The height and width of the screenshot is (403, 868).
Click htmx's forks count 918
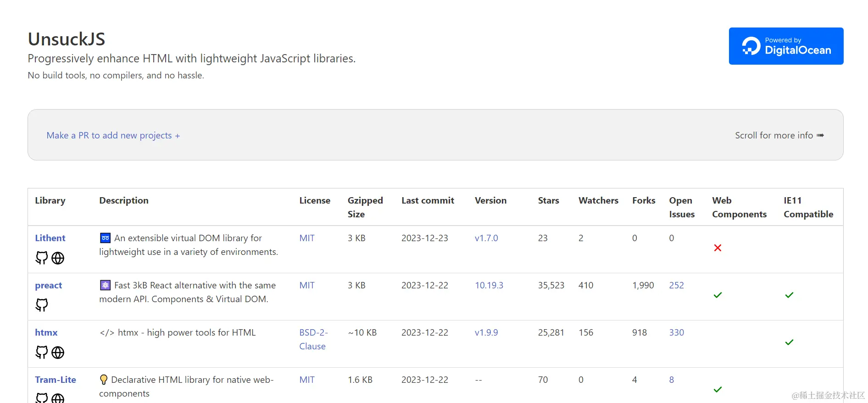(640, 332)
